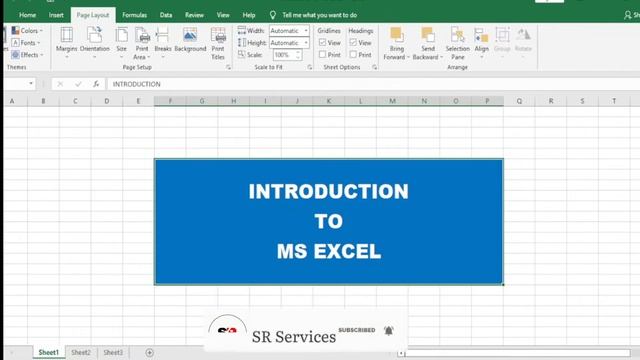
Task: Select the blue INTRODUCTION TO MS EXCEL cell
Action: tap(329, 222)
